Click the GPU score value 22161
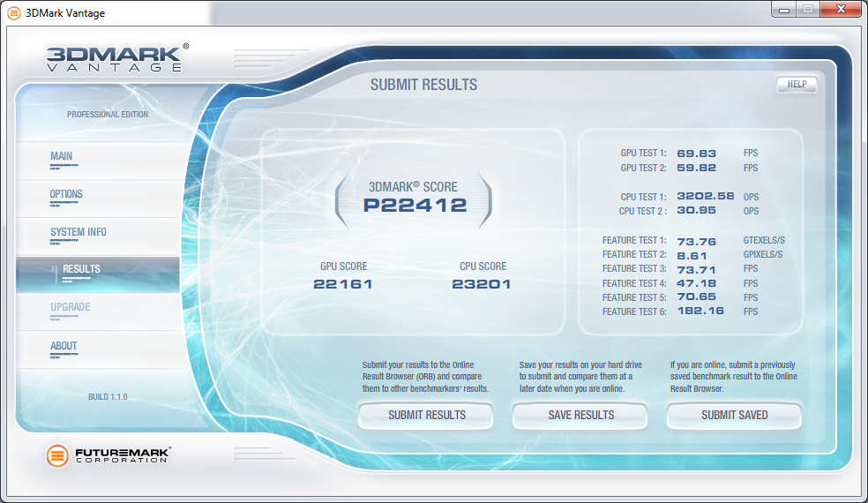 [343, 284]
